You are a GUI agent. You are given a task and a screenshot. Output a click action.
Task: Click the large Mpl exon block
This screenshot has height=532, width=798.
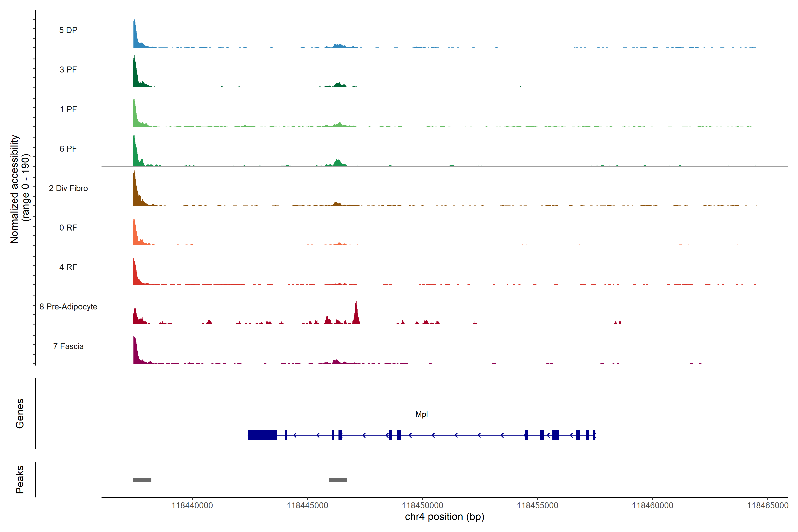tap(262, 435)
